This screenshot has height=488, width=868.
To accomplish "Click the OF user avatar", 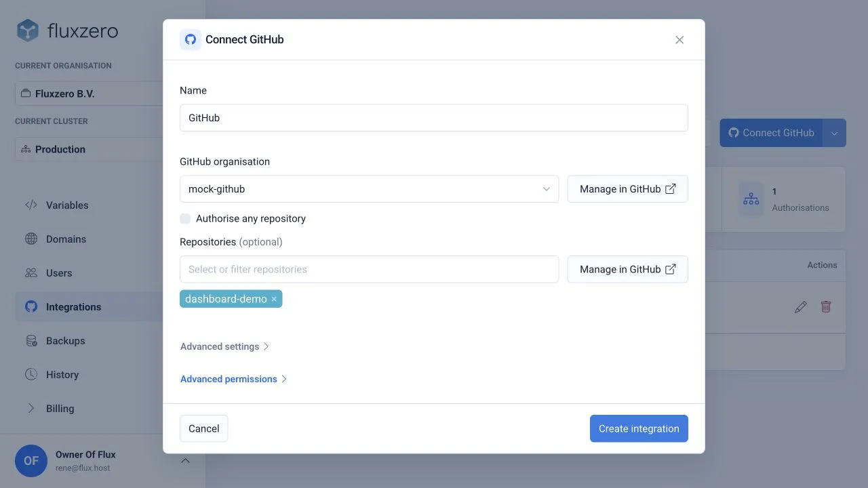I will coord(31,461).
